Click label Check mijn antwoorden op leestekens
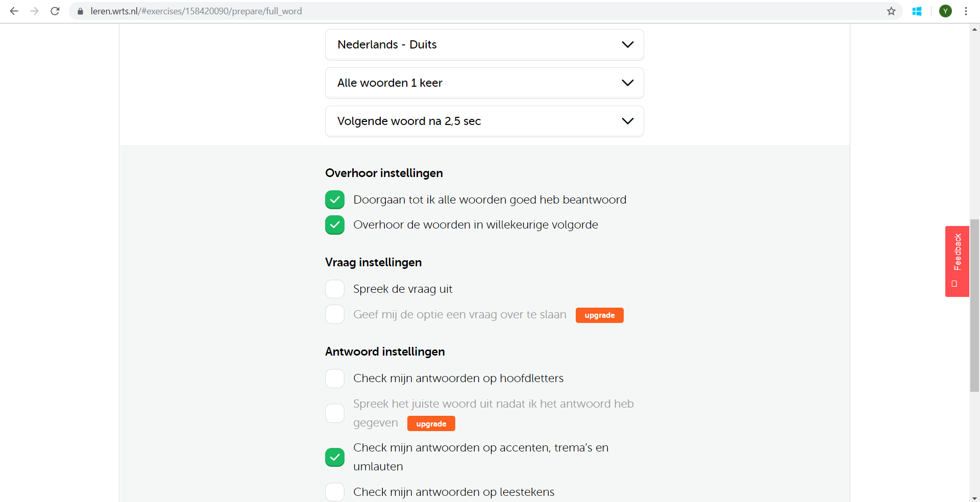This screenshot has height=502, width=980. [454, 492]
